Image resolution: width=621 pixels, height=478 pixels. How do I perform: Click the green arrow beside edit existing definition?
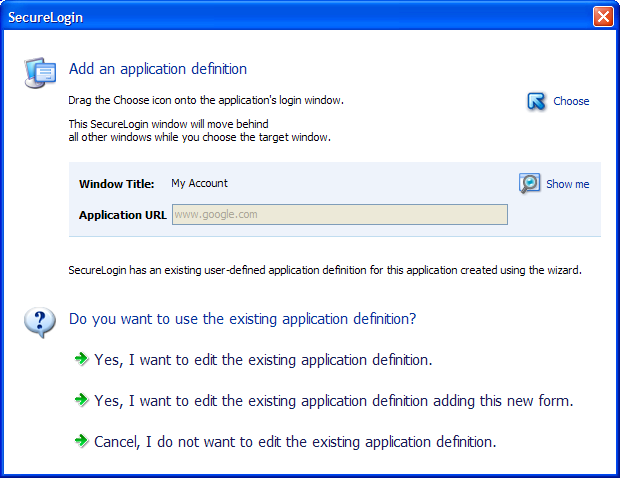pyautogui.click(x=82, y=359)
